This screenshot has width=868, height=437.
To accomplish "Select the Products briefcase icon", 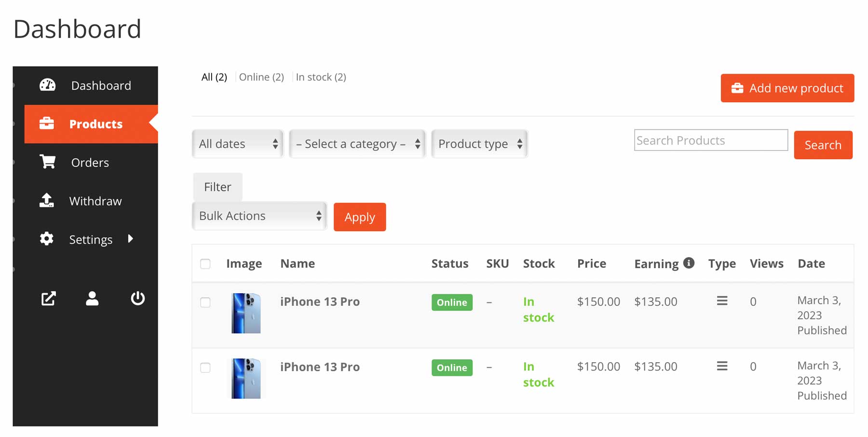I will pyautogui.click(x=47, y=123).
